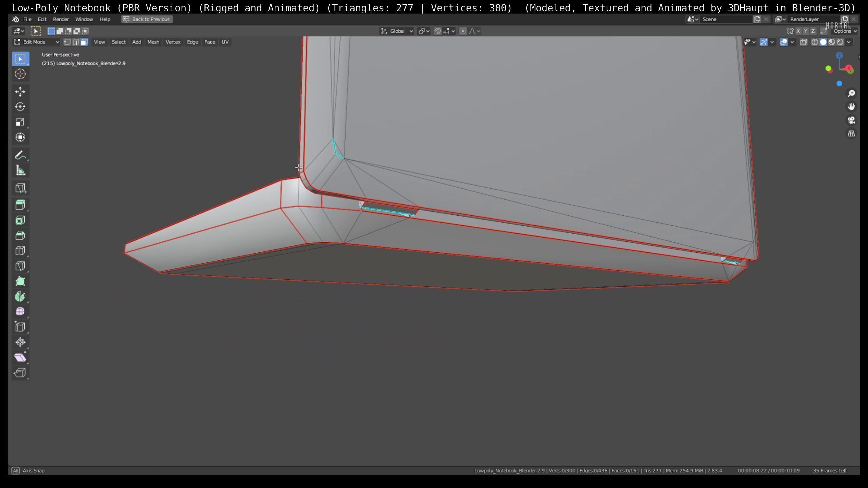Image resolution: width=868 pixels, height=488 pixels.
Task: Click Back to Previous button
Action: (x=147, y=20)
